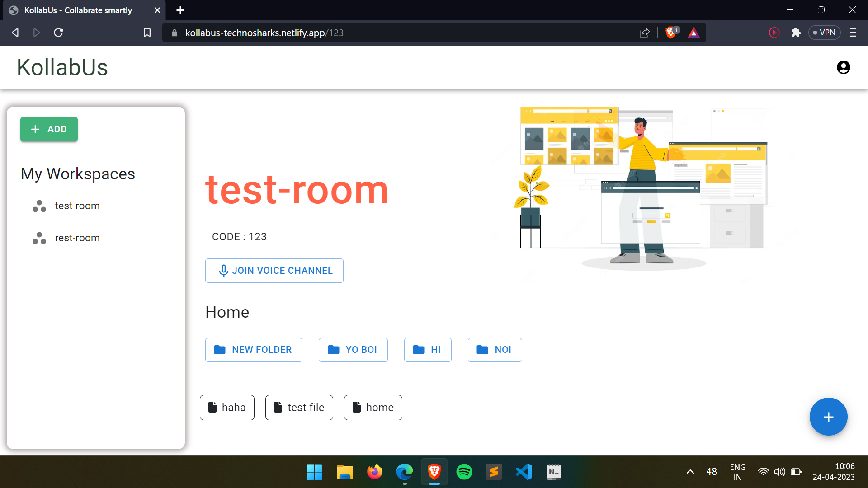Open the NOI folder

coord(495,350)
